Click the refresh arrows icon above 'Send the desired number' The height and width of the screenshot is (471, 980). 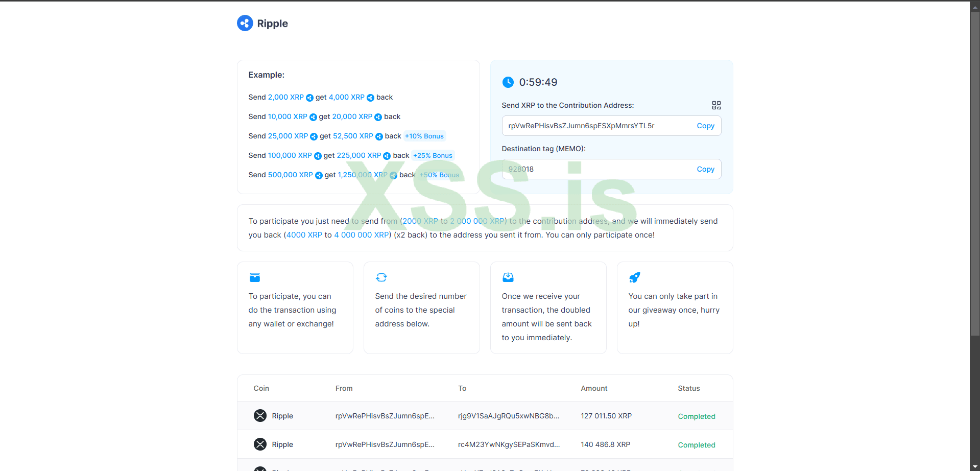[x=381, y=277]
